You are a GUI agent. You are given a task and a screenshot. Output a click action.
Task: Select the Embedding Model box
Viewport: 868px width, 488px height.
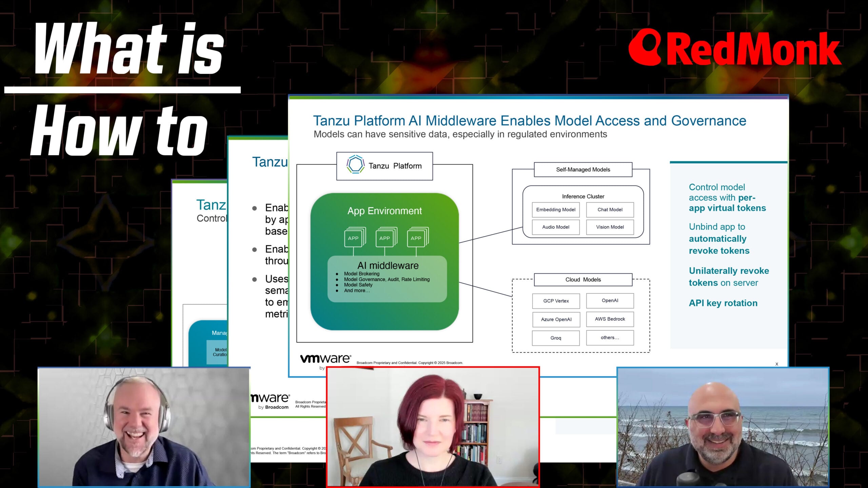click(555, 210)
